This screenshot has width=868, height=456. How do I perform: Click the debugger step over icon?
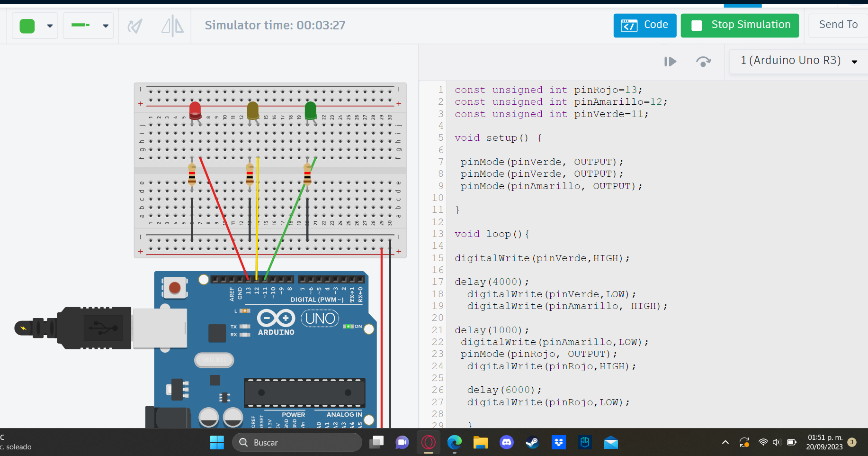(x=703, y=62)
